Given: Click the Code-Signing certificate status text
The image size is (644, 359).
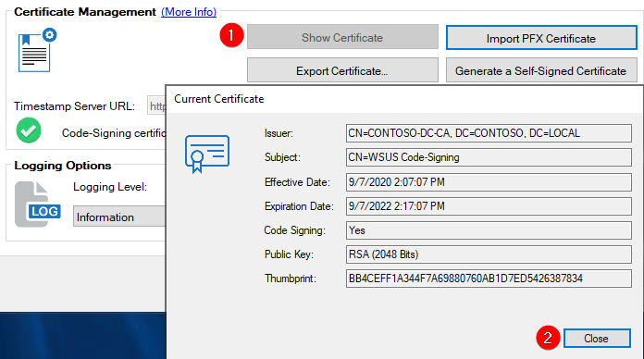Looking at the screenshot, I should (114, 133).
